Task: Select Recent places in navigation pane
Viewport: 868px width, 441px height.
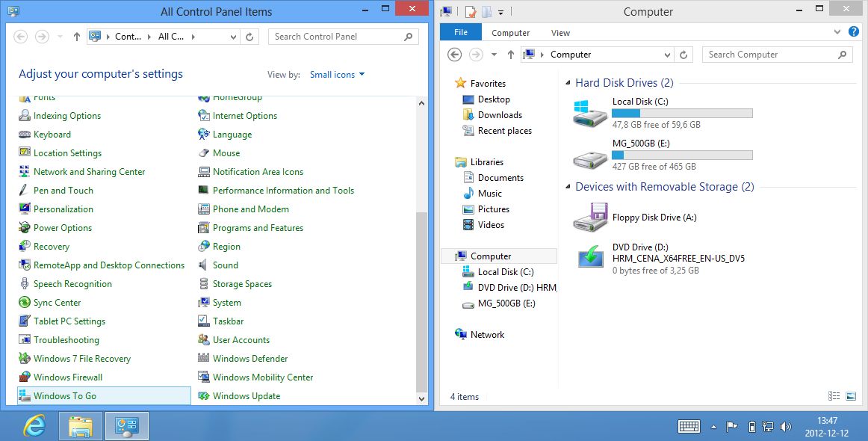Action: [x=497, y=131]
